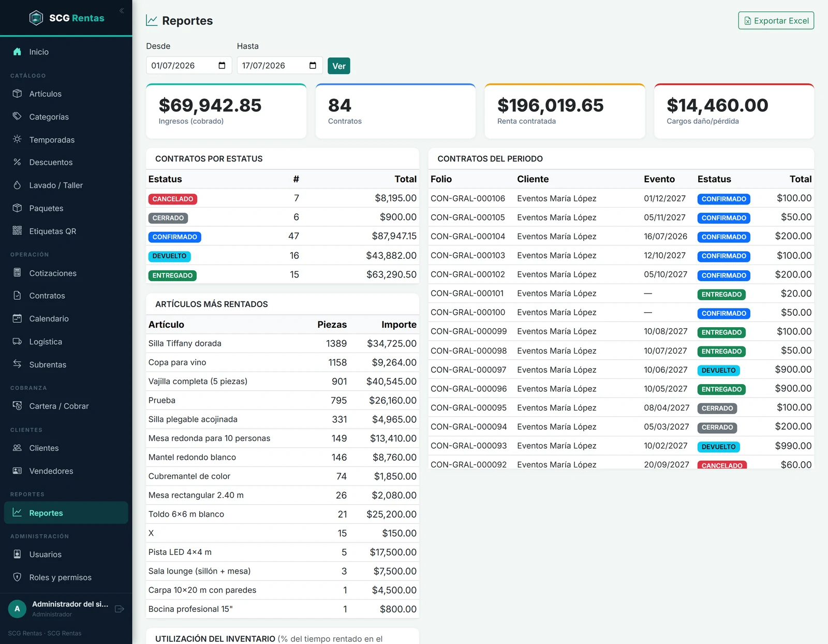The width and height of the screenshot is (828, 644).
Task: Click folio CON-GRAL-000097
Action: point(468,370)
